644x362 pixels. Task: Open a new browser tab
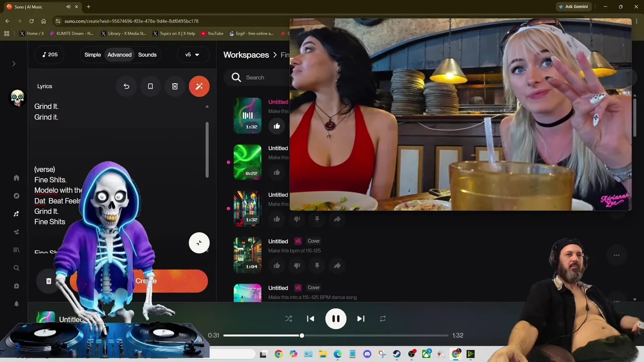(x=88, y=7)
